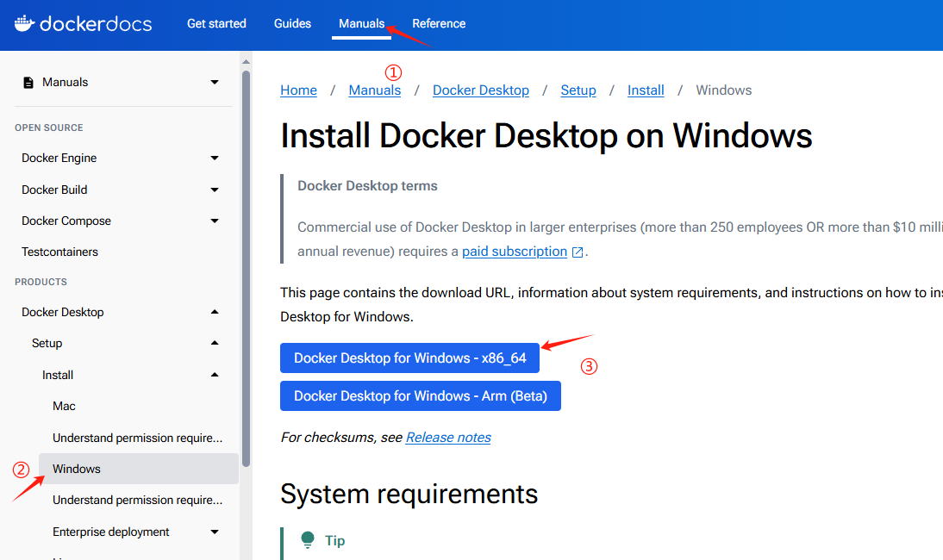
Task: Select the Manuals tab in top navigation
Action: (361, 23)
